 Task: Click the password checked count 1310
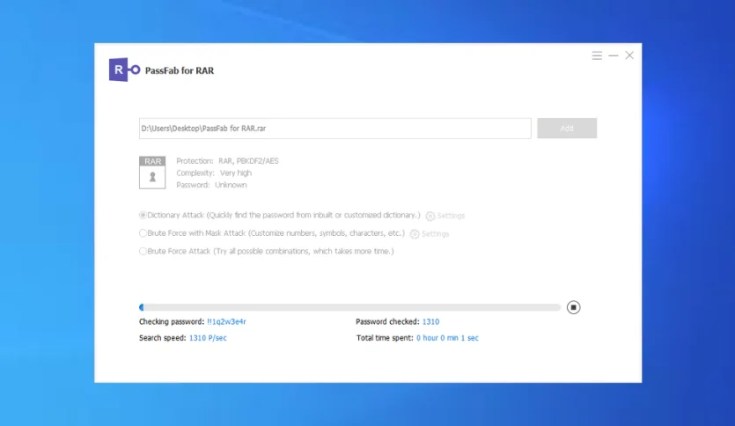[430, 321]
